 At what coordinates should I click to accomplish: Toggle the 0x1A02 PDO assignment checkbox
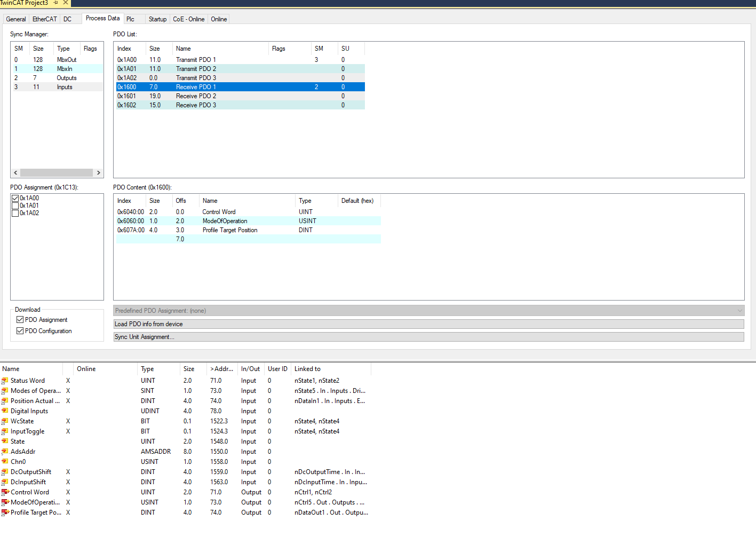15,213
